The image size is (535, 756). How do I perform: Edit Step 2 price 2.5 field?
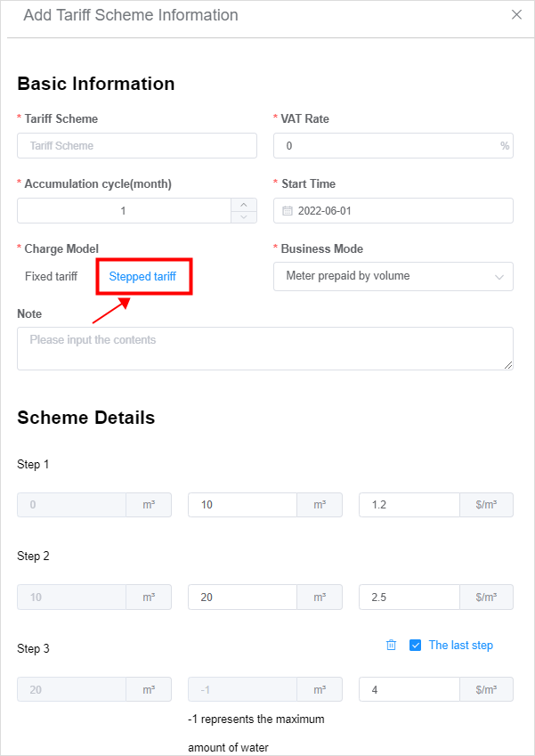[x=409, y=597]
